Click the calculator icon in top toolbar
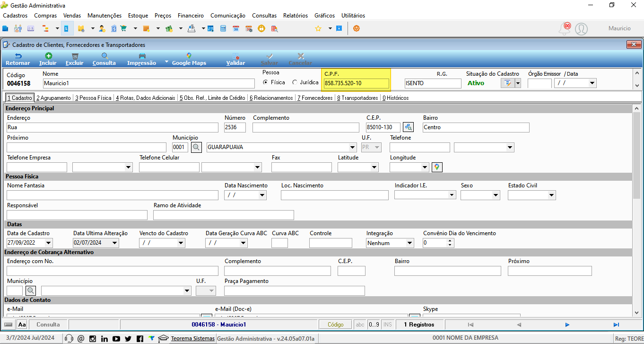The width and height of the screenshot is (644, 344). 224,28
